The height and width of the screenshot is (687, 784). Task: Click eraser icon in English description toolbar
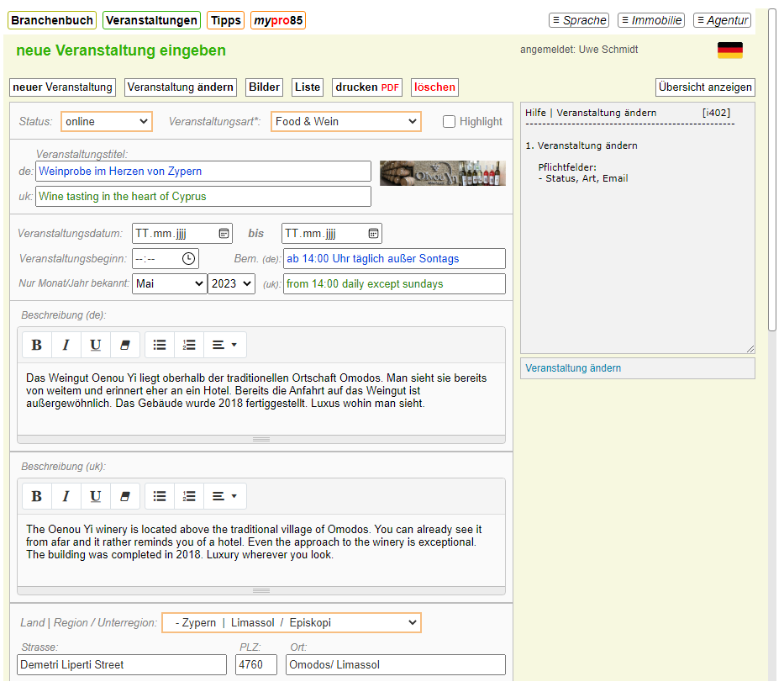tap(125, 496)
